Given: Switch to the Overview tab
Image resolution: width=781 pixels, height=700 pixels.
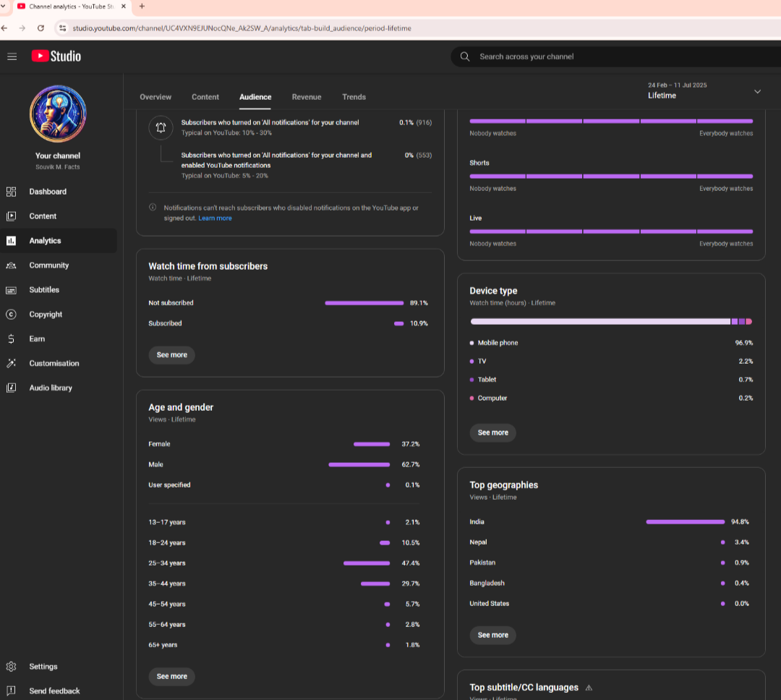Looking at the screenshot, I should (x=155, y=97).
